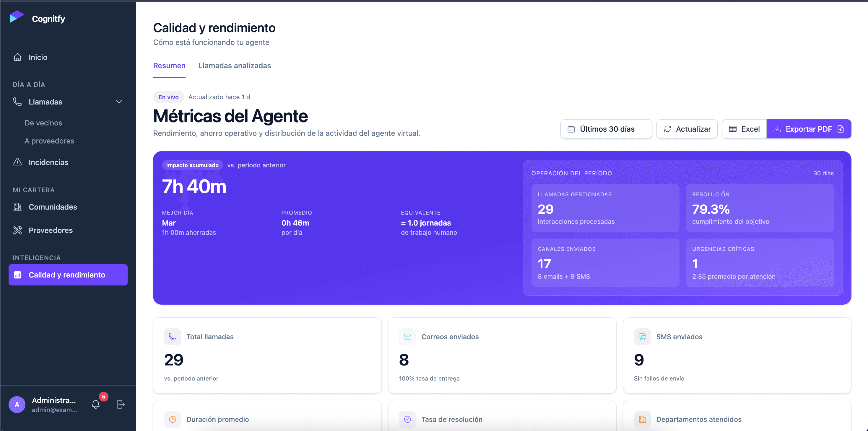
Task: Click the notifications bell icon
Action: (96, 404)
